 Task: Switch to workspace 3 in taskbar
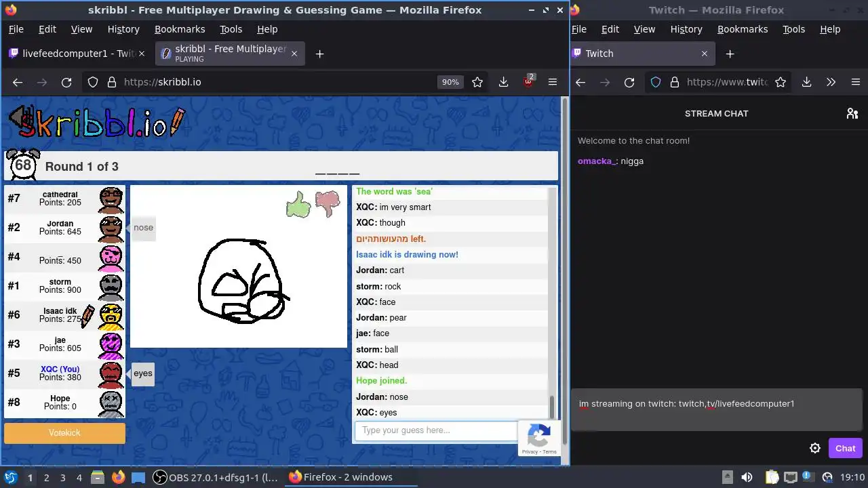point(62,477)
